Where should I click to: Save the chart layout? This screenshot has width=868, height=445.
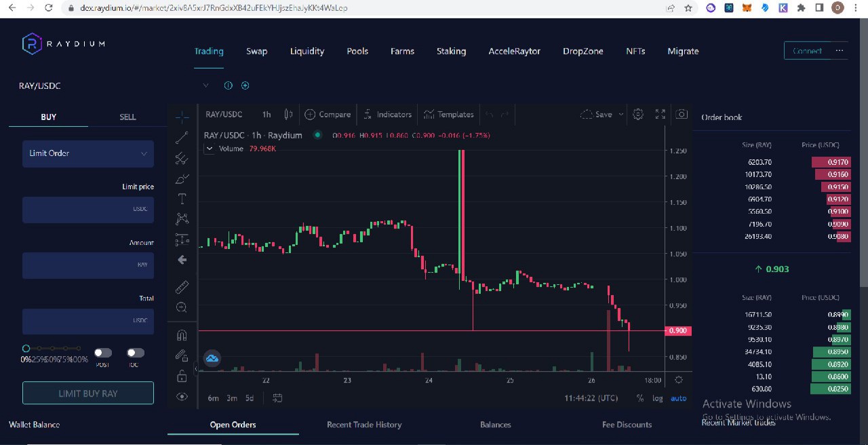pos(597,115)
